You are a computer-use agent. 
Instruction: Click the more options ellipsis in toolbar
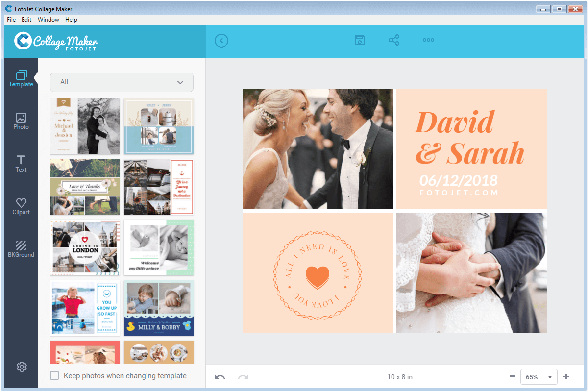point(428,40)
